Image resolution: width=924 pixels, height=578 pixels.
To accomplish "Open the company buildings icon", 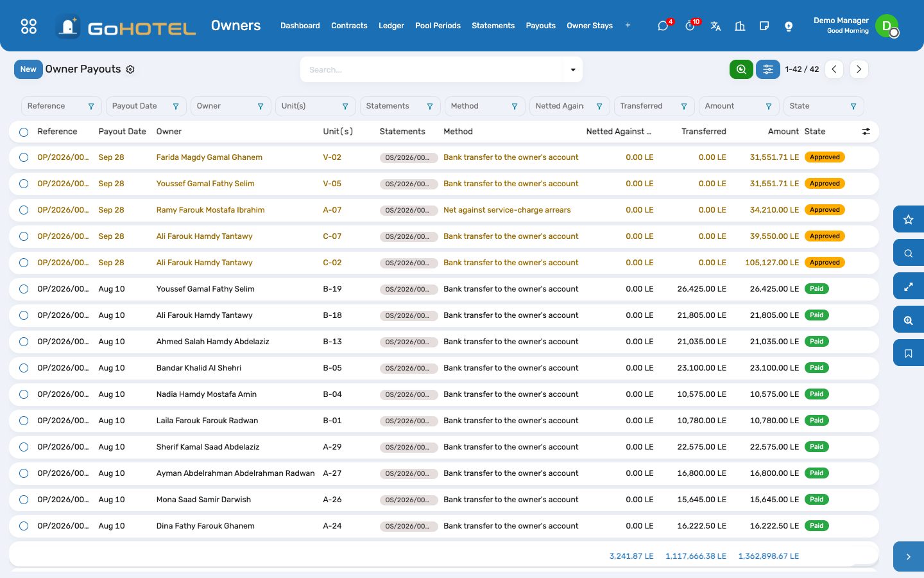I will pos(740,26).
